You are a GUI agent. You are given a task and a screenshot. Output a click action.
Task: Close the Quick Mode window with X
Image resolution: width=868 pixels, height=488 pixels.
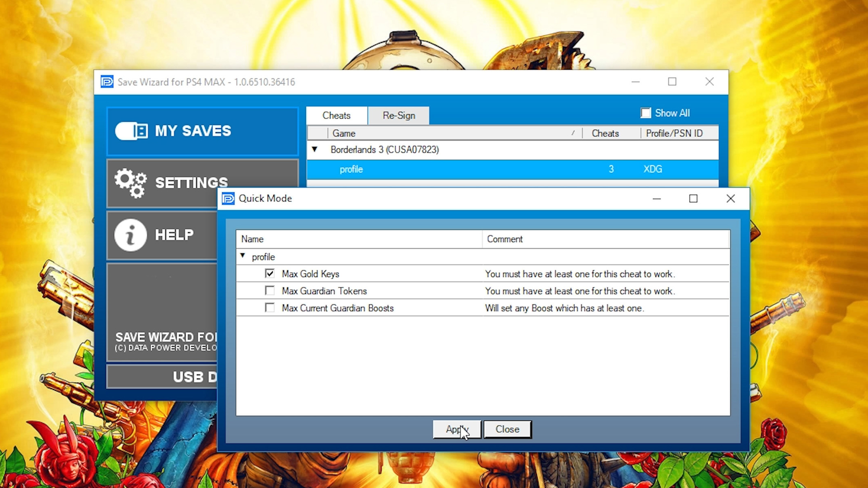pyautogui.click(x=731, y=199)
